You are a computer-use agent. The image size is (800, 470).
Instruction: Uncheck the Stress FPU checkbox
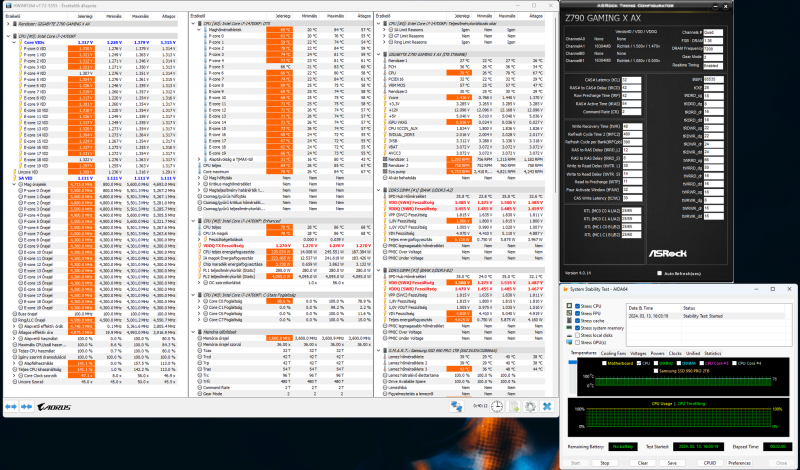578,313
